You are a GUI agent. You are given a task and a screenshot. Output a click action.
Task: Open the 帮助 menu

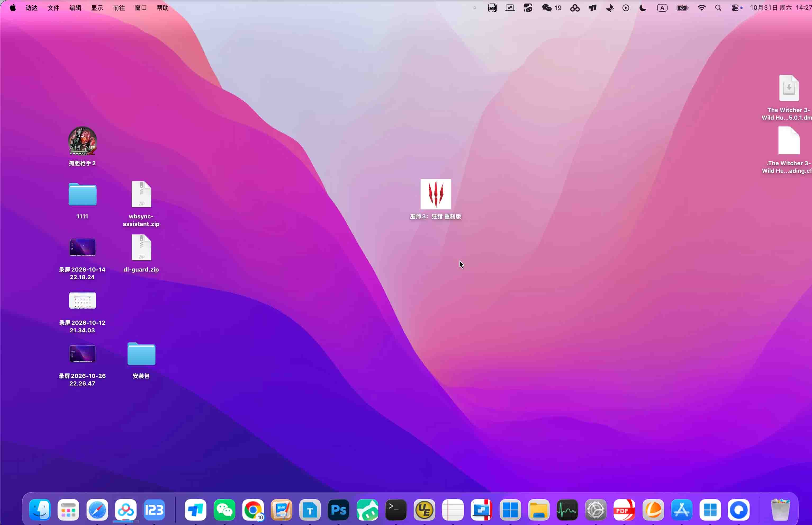click(x=163, y=7)
